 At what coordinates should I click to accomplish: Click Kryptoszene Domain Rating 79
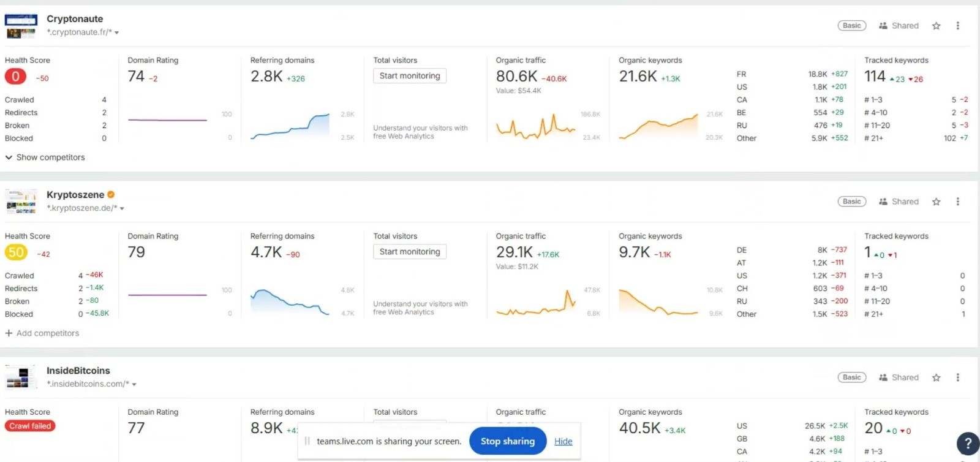coord(136,252)
